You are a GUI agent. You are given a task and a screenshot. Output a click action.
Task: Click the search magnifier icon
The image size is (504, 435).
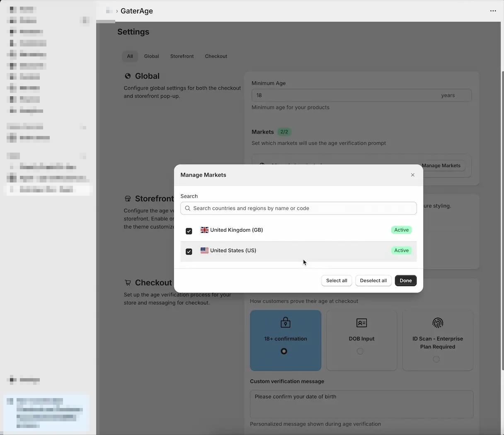pyautogui.click(x=188, y=208)
